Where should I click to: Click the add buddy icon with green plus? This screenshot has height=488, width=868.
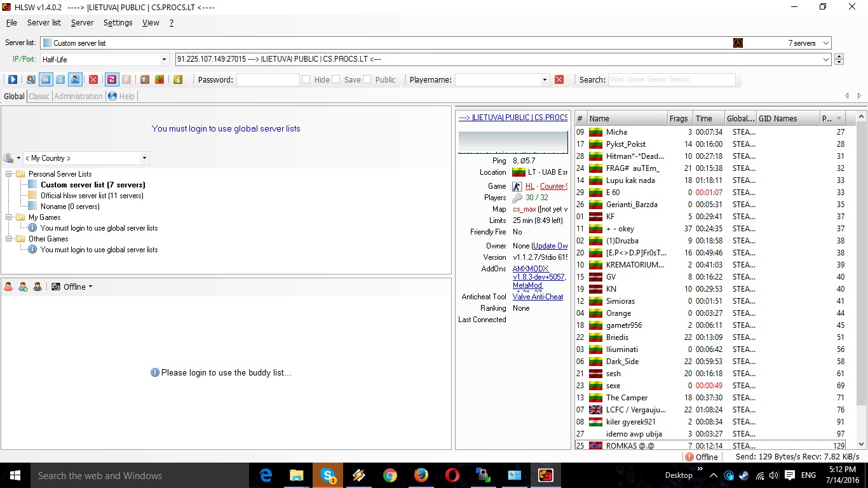[23, 287]
